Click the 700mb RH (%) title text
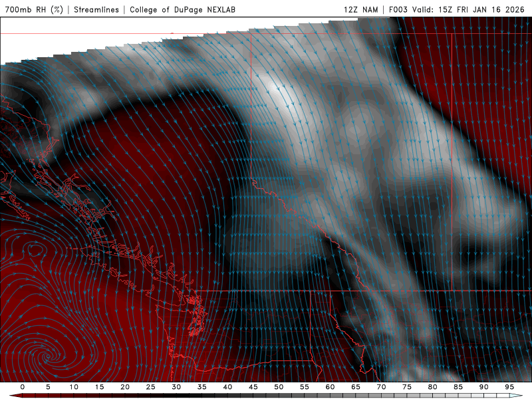This screenshot has width=532, height=399. tap(34, 9)
